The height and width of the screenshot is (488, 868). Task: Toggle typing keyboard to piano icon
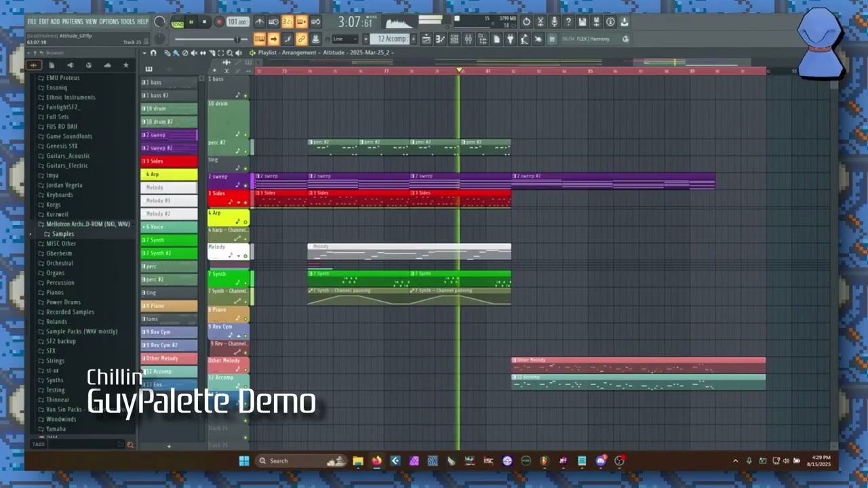tap(260, 39)
